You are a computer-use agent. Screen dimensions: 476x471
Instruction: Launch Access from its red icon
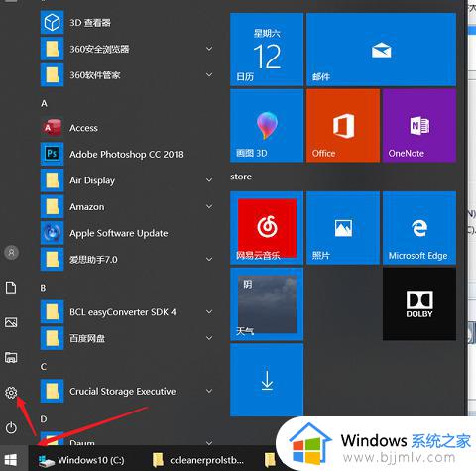(52, 128)
